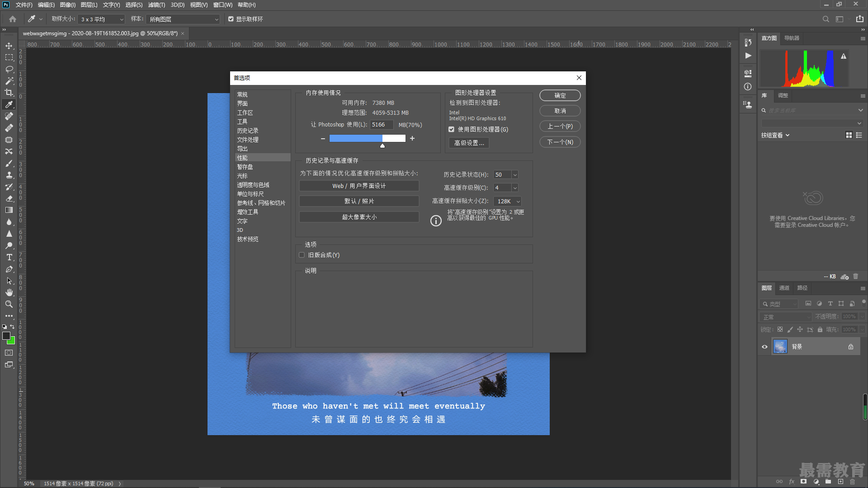Expand the 按组查看 view dropdown
The image size is (868, 488).
point(775,135)
